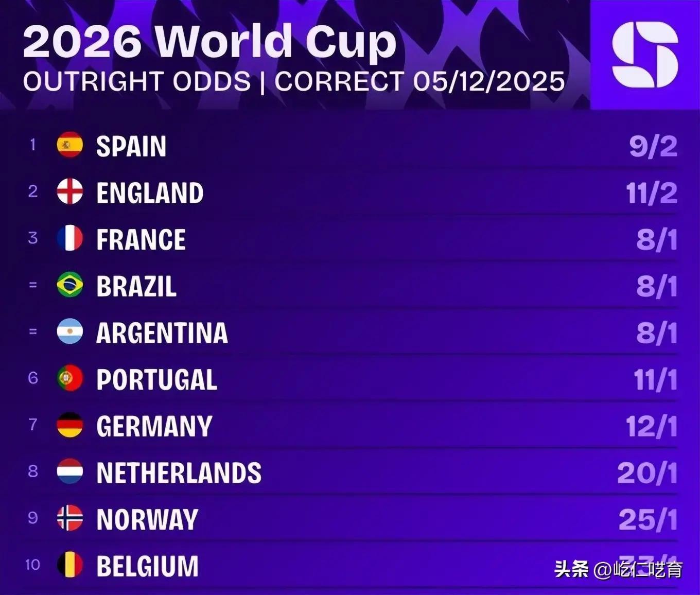Select the 11/2 odds for England

(x=652, y=194)
